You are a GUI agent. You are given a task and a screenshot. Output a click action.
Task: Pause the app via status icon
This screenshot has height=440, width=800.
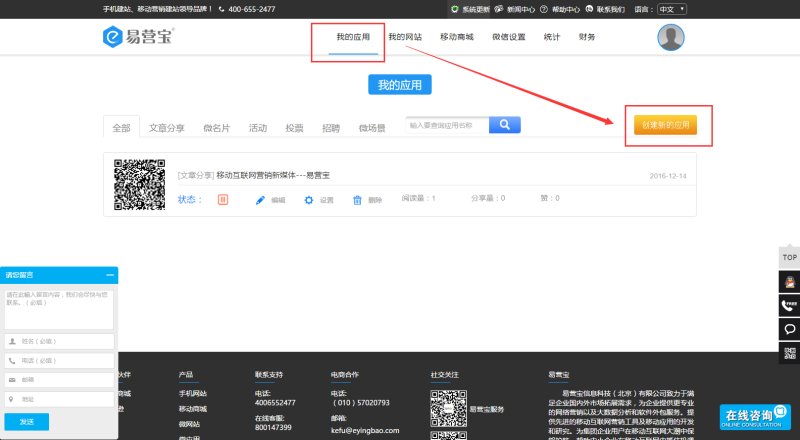tap(223, 199)
